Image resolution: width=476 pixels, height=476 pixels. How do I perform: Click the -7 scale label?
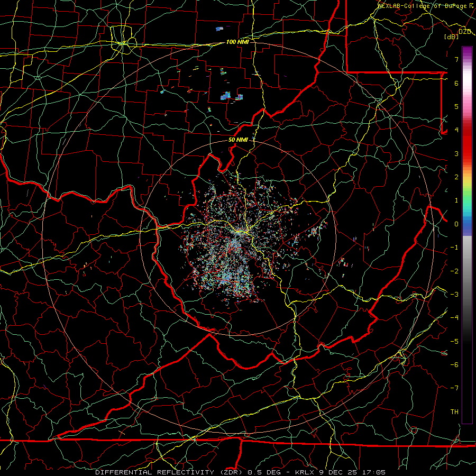tap(454, 388)
